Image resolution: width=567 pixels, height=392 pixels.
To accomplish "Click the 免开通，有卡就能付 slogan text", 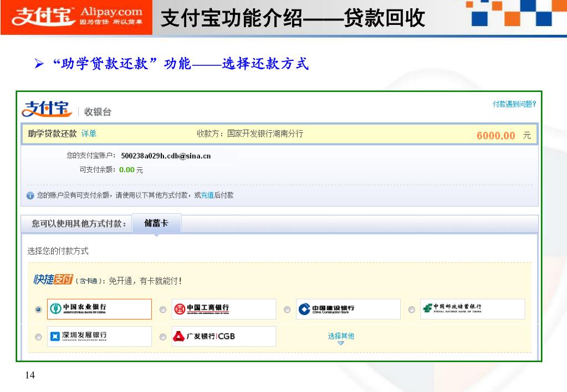I will pyautogui.click(x=145, y=281).
